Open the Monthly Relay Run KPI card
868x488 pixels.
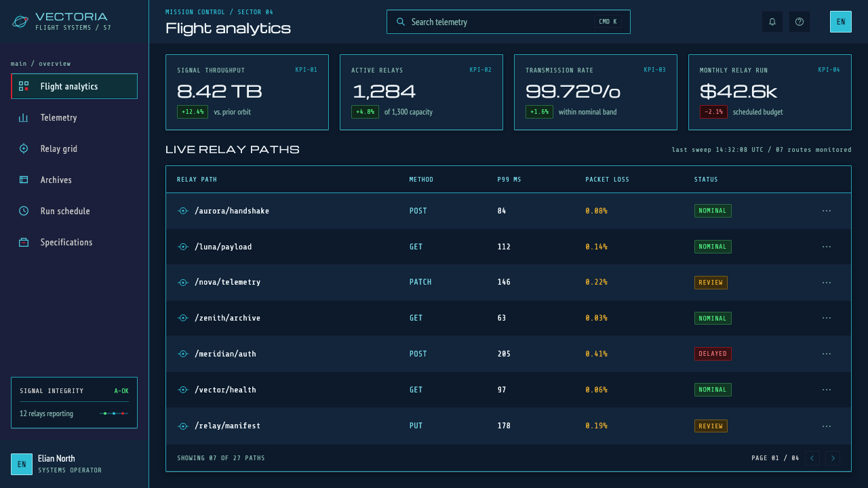(770, 92)
